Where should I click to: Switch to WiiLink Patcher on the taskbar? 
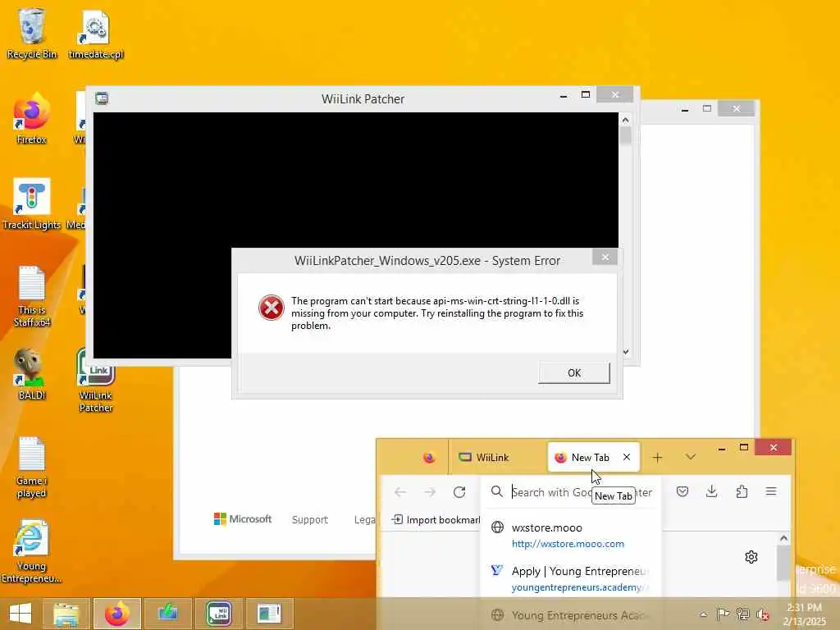tap(218, 614)
